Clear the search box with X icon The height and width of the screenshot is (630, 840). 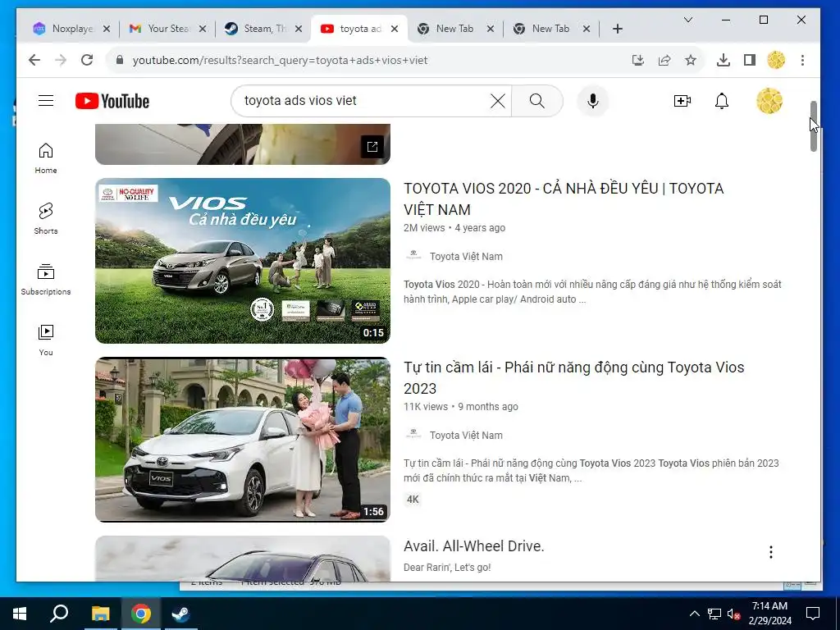pos(497,101)
